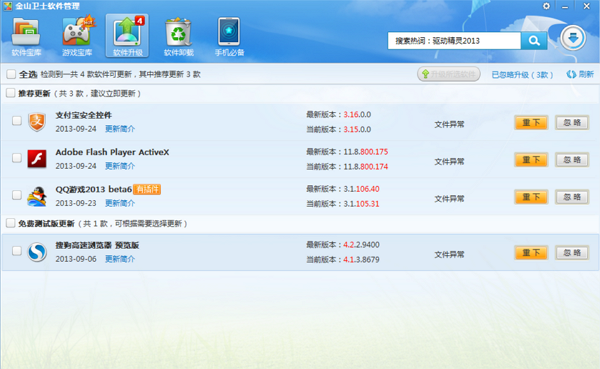Click 忽略 button for Adobe Flash Player

pos(572,160)
